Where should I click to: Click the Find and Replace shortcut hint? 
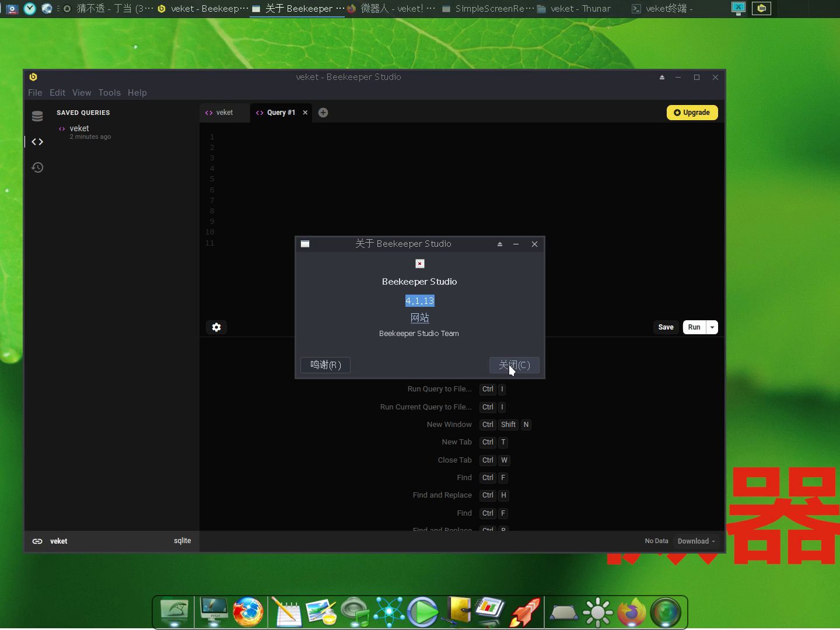point(442,495)
